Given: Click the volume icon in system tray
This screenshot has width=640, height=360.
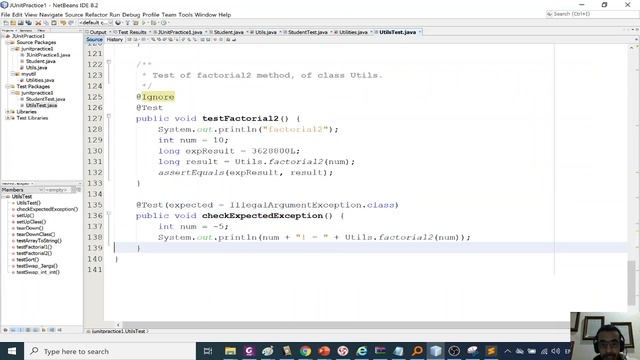Looking at the screenshot, I should pos(556,351).
